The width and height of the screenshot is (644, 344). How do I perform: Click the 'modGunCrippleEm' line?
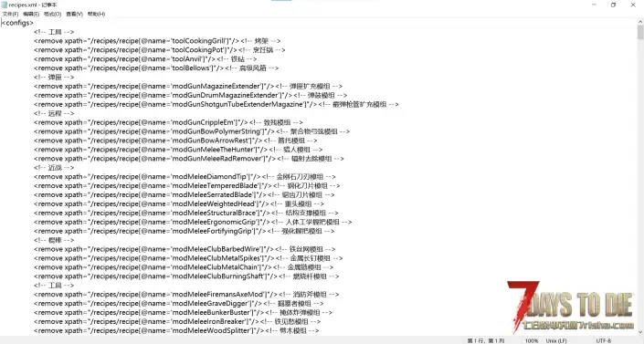click(168, 122)
